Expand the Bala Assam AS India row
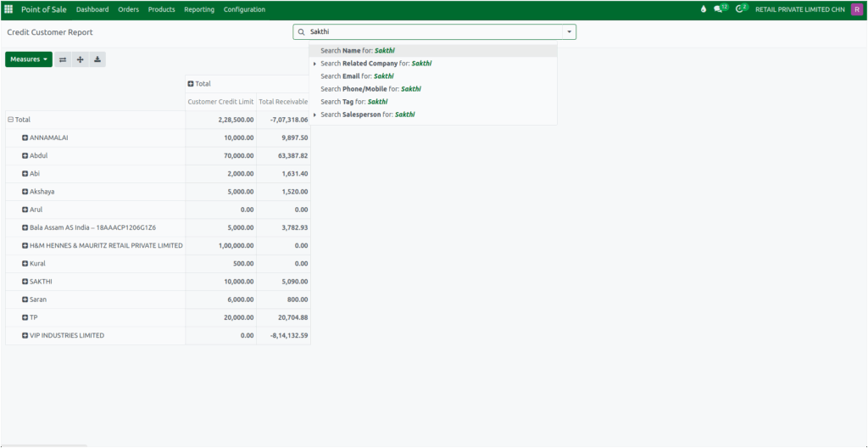Image resolution: width=868 pixels, height=448 pixels. [25, 228]
